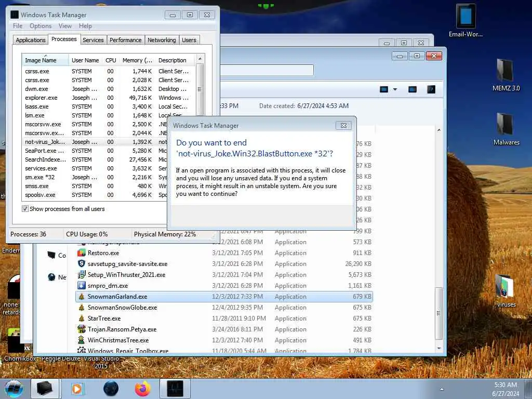Click the Computer icon in Explorer sidebar
This screenshot has width=532, height=399.
pyautogui.click(x=51, y=255)
